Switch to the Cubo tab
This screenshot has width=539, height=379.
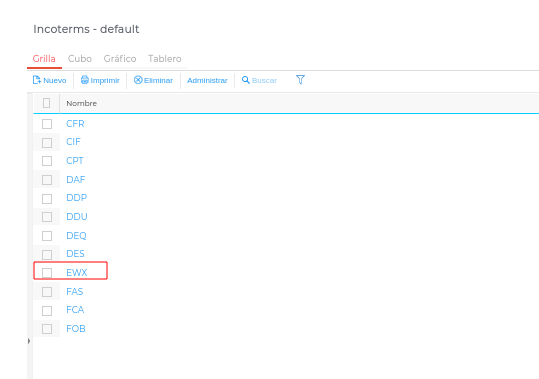pyautogui.click(x=80, y=59)
